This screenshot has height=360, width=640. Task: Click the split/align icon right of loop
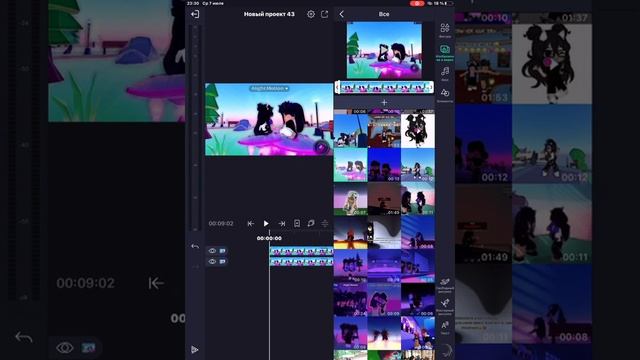coord(324,224)
